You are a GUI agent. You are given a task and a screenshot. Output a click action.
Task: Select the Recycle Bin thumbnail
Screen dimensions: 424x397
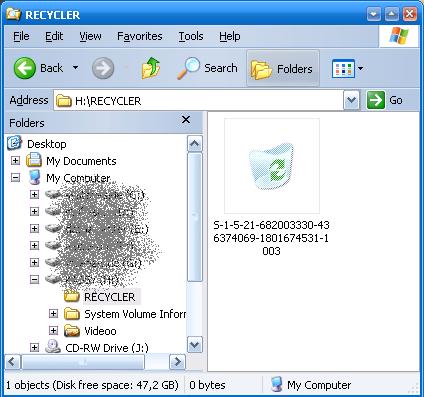point(272,166)
